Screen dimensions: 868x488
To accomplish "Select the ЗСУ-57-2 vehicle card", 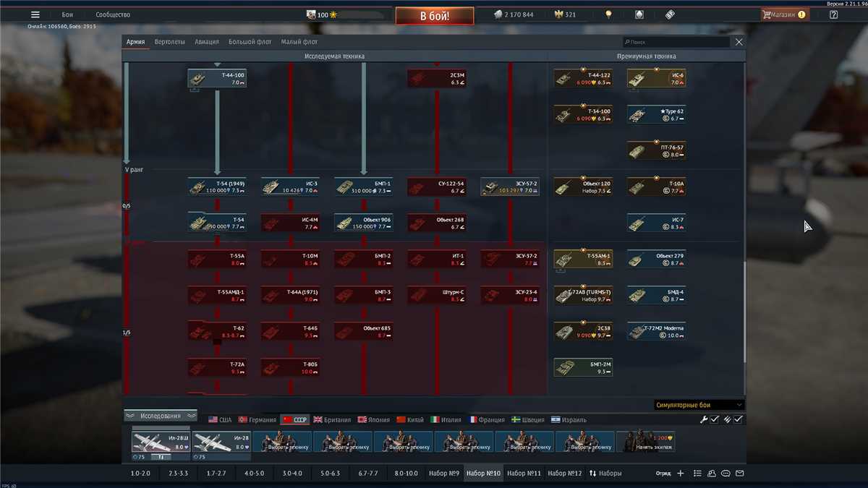I will click(x=509, y=187).
